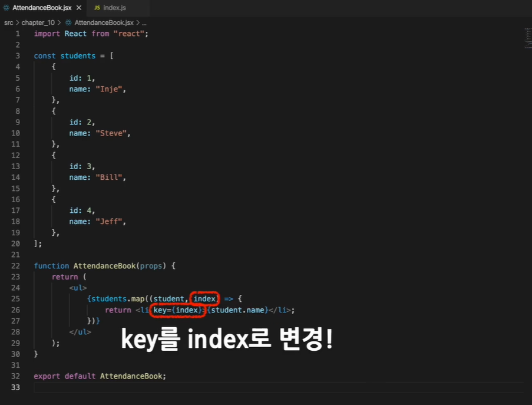Select the AttendanceBook.jsx breadcrumb
Image resolution: width=532 pixels, height=405 pixels.
click(x=104, y=23)
